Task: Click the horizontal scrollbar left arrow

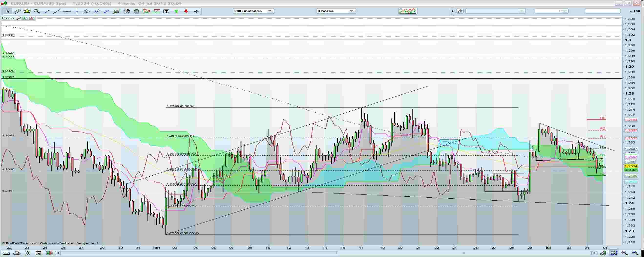Action: click(x=58, y=253)
